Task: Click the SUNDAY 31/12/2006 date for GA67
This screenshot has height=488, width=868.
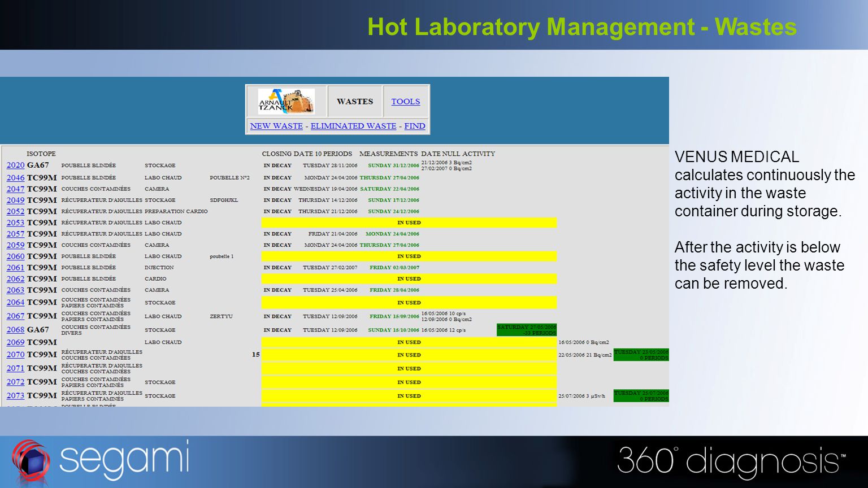Action: point(393,165)
